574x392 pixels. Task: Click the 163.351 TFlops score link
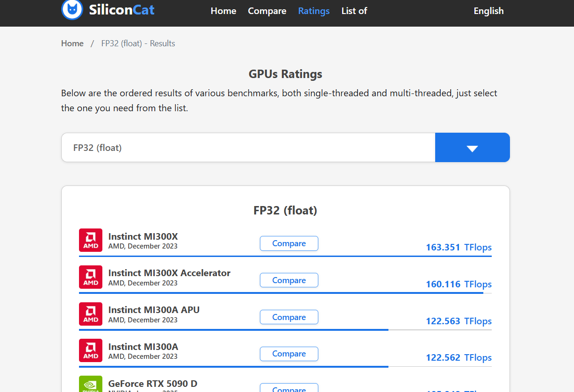tap(459, 247)
